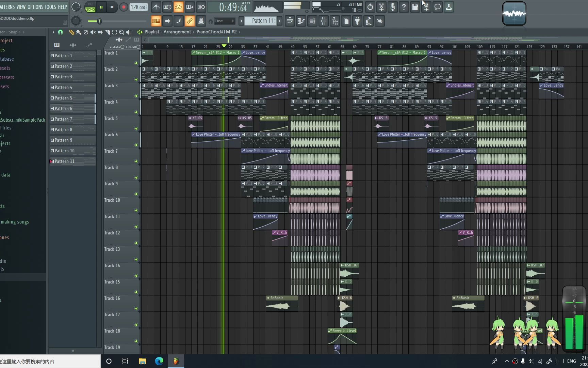Image resolution: width=588 pixels, height=368 pixels.
Task: Select the playlist mute tool
Action: coord(93,32)
